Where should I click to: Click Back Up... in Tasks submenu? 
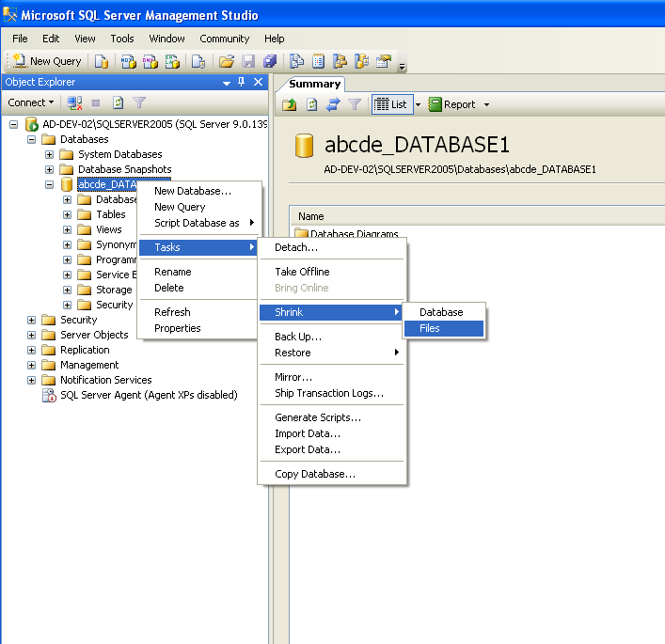pos(332,337)
